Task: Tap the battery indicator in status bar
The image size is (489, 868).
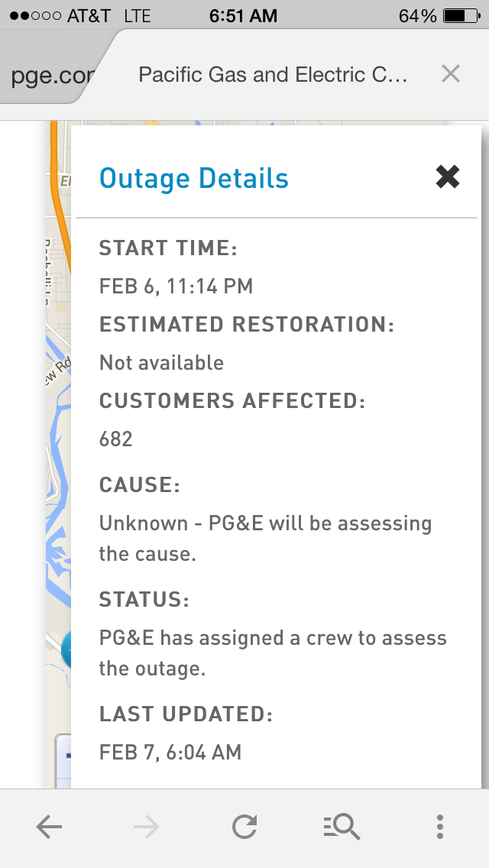Action: (461, 15)
